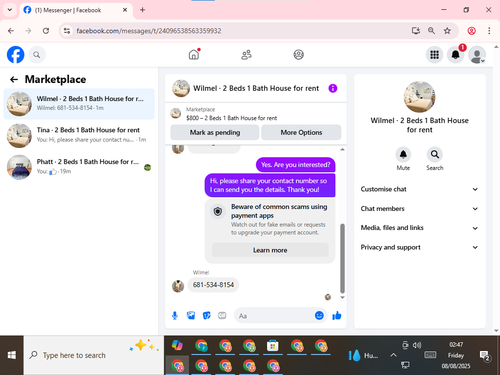Click the phone number message 681-534-8154
Screen dimensions: 500x375
[213, 285]
